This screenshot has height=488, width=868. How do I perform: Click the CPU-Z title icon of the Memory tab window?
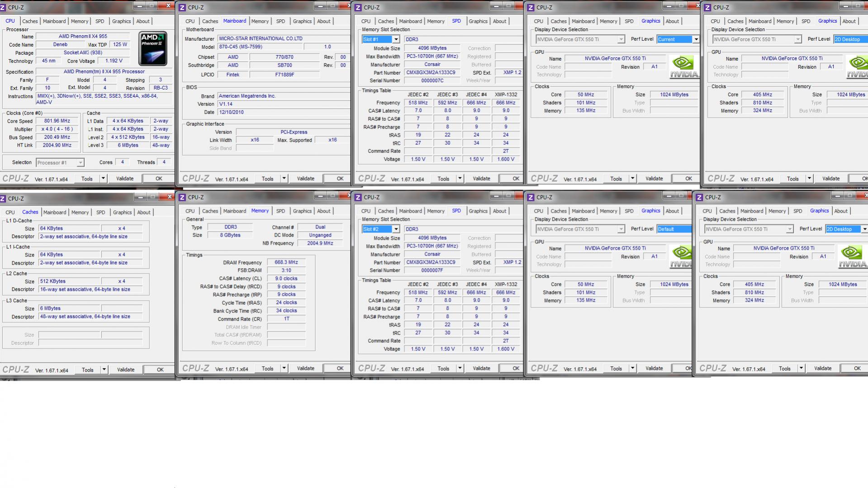(x=182, y=197)
